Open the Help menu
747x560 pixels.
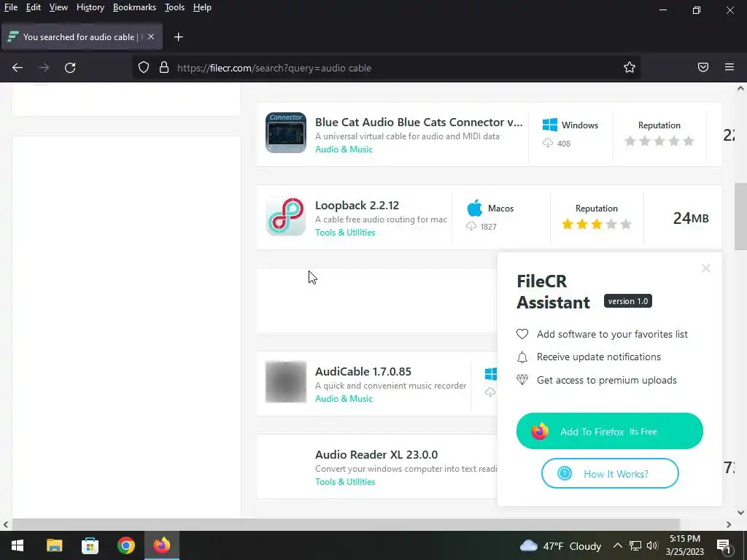[x=202, y=7]
